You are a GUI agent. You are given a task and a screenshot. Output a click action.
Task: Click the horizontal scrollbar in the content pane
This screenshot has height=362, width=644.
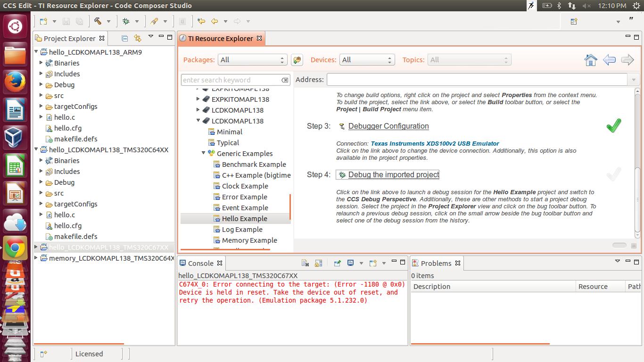tap(619, 245)
